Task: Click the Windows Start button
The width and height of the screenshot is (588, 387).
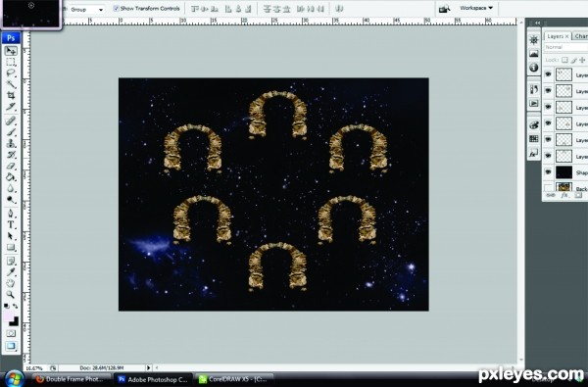Action: point(15,379)
